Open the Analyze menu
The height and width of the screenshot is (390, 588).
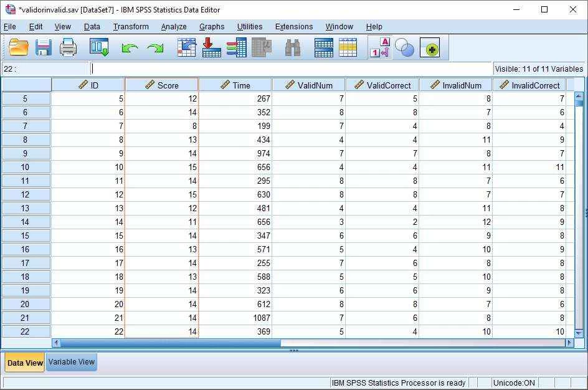(174, 27)
